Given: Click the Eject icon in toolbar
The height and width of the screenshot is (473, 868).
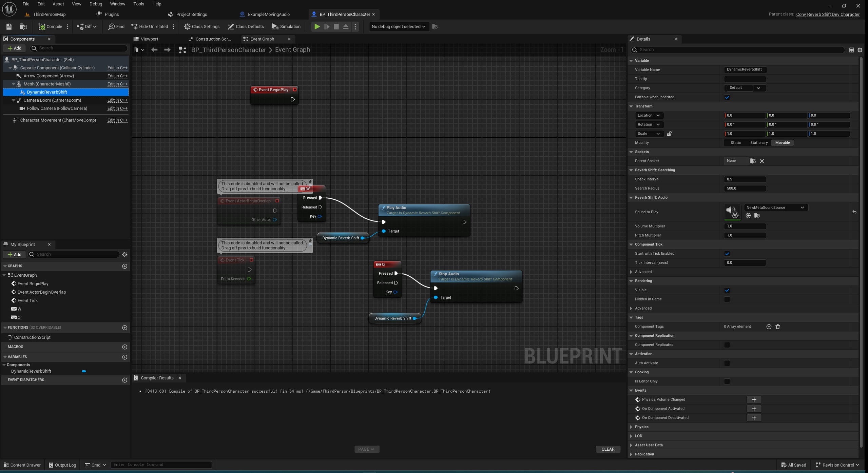Looking at the screenshot, I should pos(346,26).
